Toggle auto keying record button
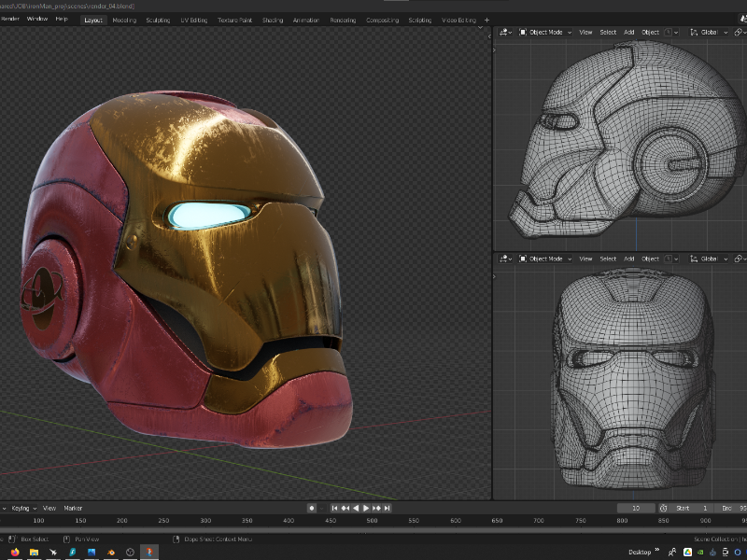The width and height of the screenshot is (747, 560). [312, 508]
